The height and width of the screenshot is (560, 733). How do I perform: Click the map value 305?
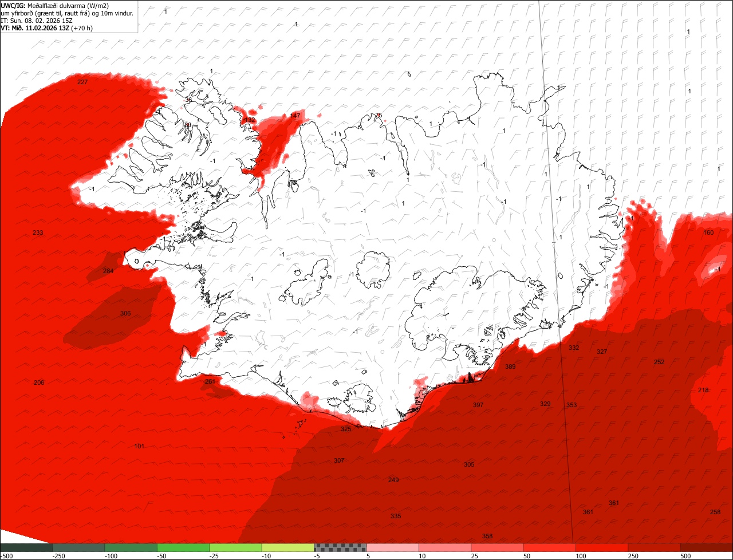click(469, 464)
